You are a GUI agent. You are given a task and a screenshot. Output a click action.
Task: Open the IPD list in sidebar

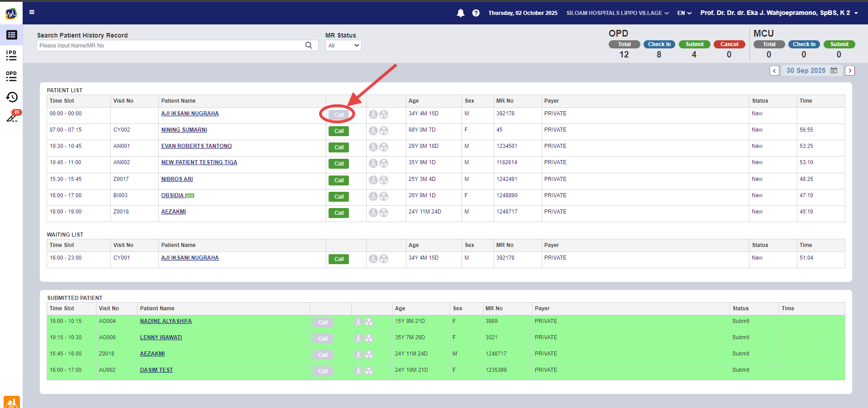(11, 55)
